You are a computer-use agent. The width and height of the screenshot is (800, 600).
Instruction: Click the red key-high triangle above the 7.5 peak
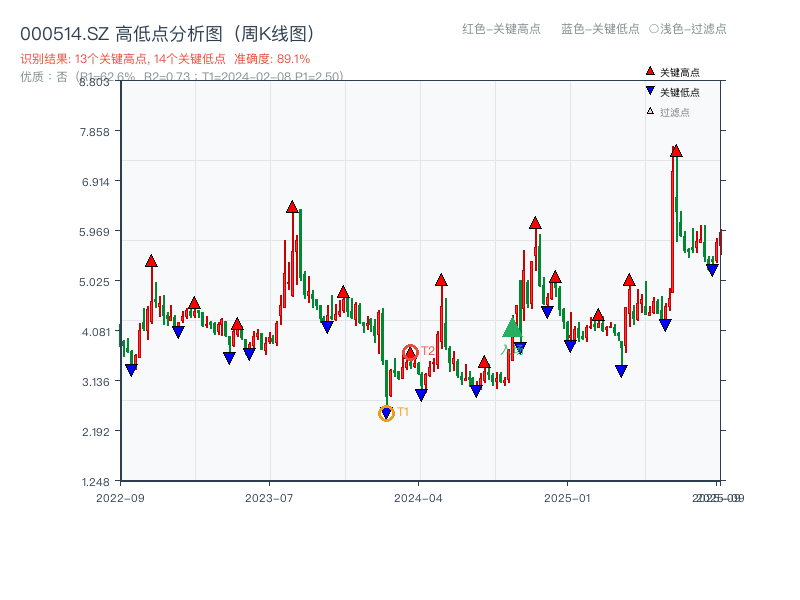(x=674, y=150)
